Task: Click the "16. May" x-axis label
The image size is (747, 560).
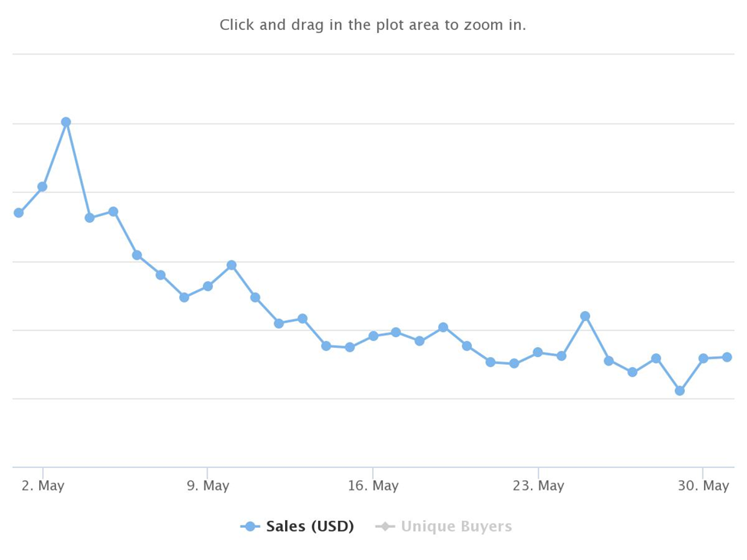Action: 373,486
